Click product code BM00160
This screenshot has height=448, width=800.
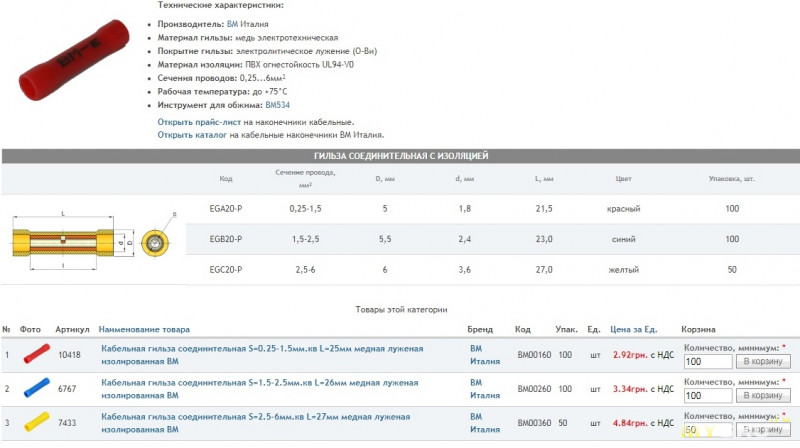click(x=534, y=355)
